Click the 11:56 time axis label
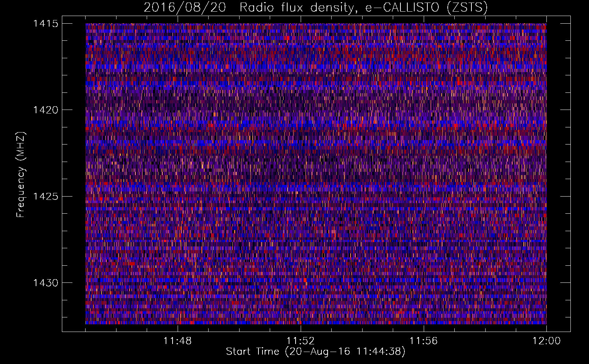The height and width of the screenshot is (364, 589). pos(423,341)
